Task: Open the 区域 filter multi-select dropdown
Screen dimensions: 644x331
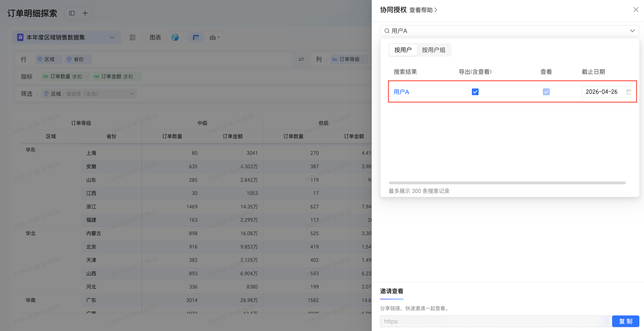Action: pos(131,94)
